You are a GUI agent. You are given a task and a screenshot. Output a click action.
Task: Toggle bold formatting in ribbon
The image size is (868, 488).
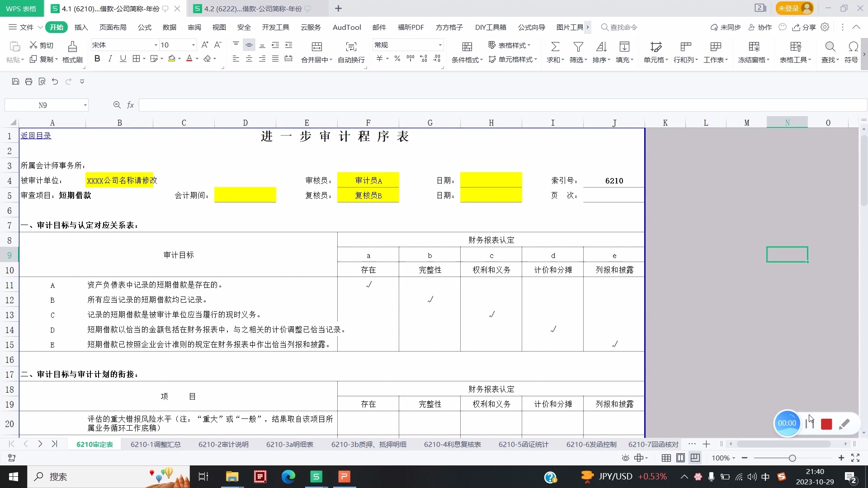(97, 59)
